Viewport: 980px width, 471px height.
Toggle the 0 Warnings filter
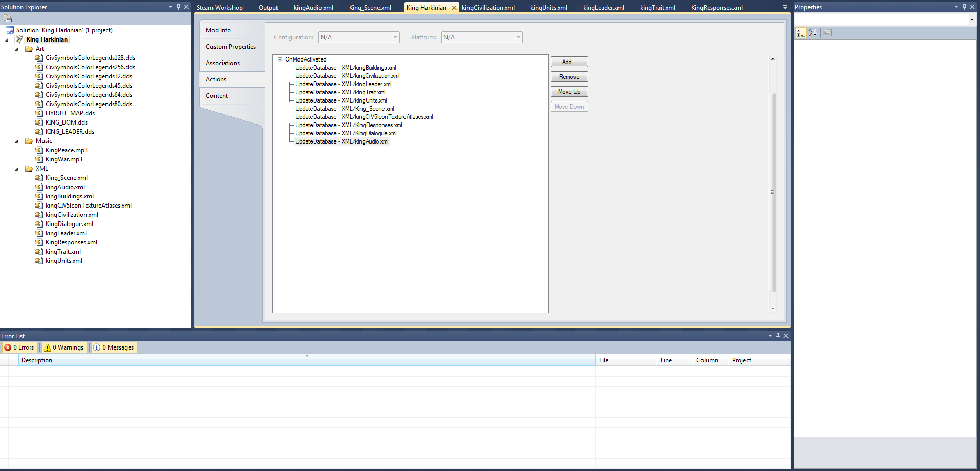tap(64, 347)
